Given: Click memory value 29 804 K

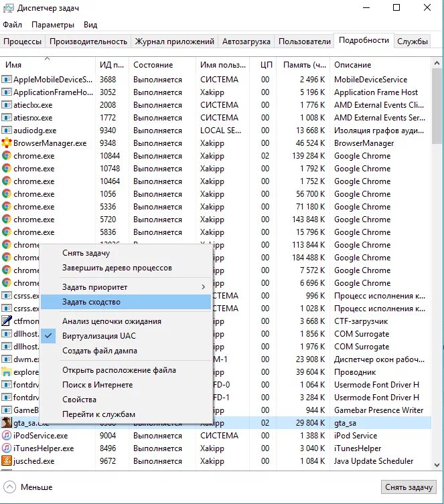Looking at the screenshot, I should 310,423.
